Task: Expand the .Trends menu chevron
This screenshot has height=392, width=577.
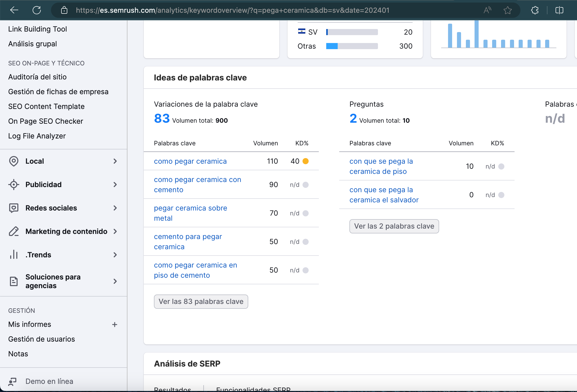Action: pos(115,255)
